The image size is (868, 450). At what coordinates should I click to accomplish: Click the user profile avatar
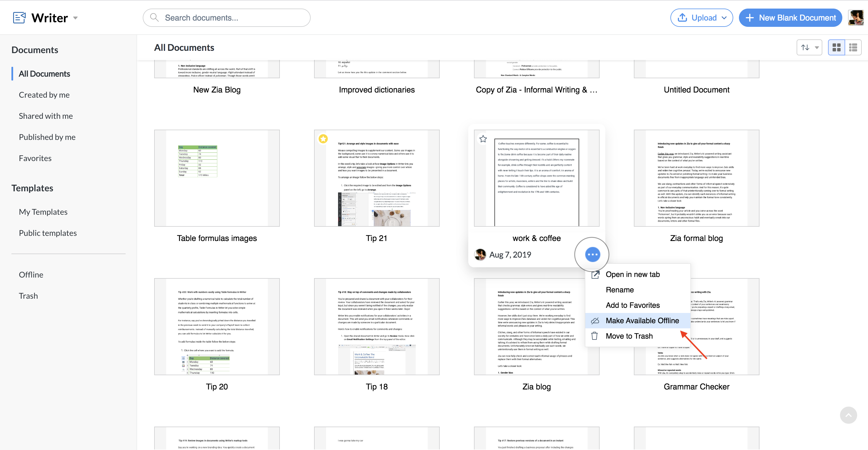point(855,17)
